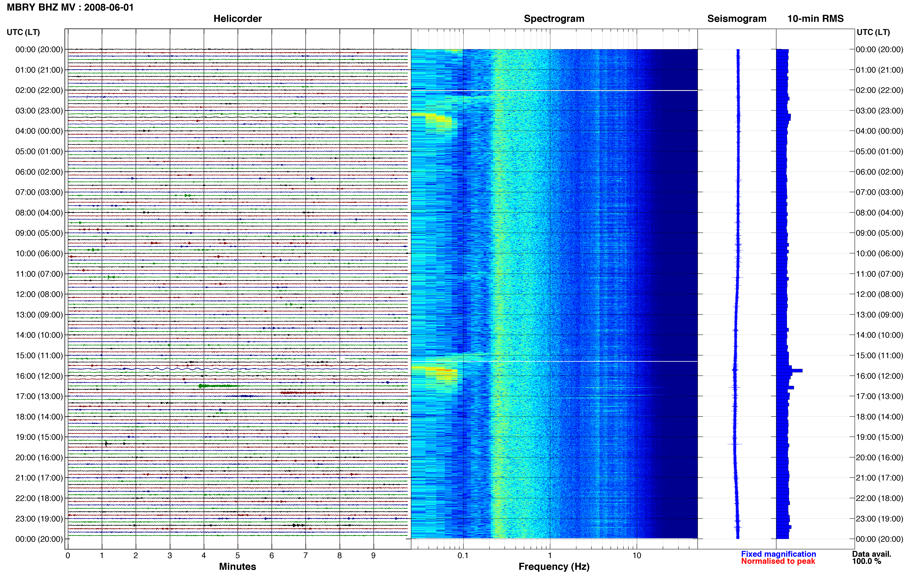Click the '100.0 %' data availability value
This screenshot has height=578, width=924.
point(866,561)
